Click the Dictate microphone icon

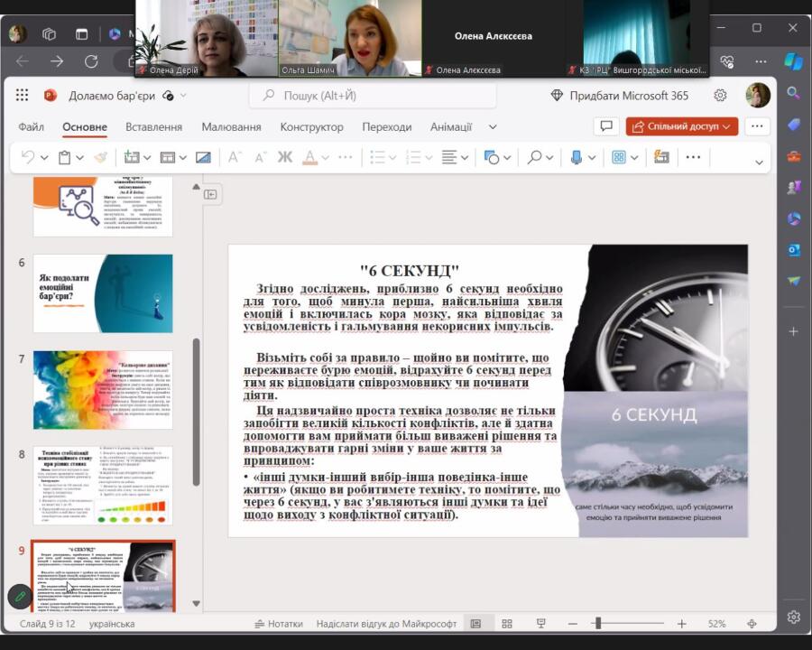(576, 157)
